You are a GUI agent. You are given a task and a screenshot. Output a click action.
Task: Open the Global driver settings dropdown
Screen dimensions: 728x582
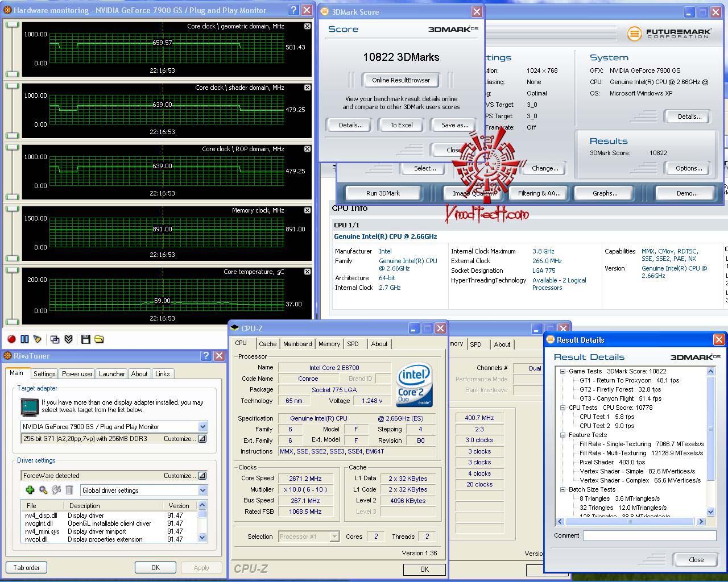(x=202, y=490)
